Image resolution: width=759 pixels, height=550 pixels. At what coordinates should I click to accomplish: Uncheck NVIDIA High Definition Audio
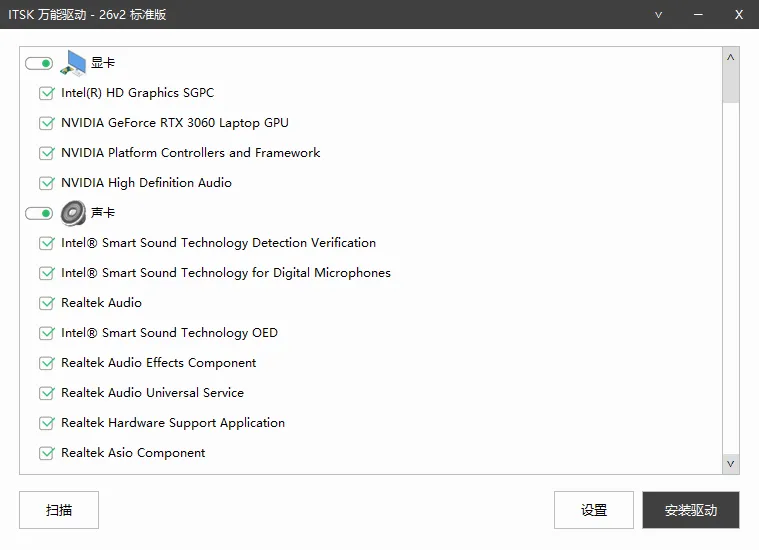[46, 183]
